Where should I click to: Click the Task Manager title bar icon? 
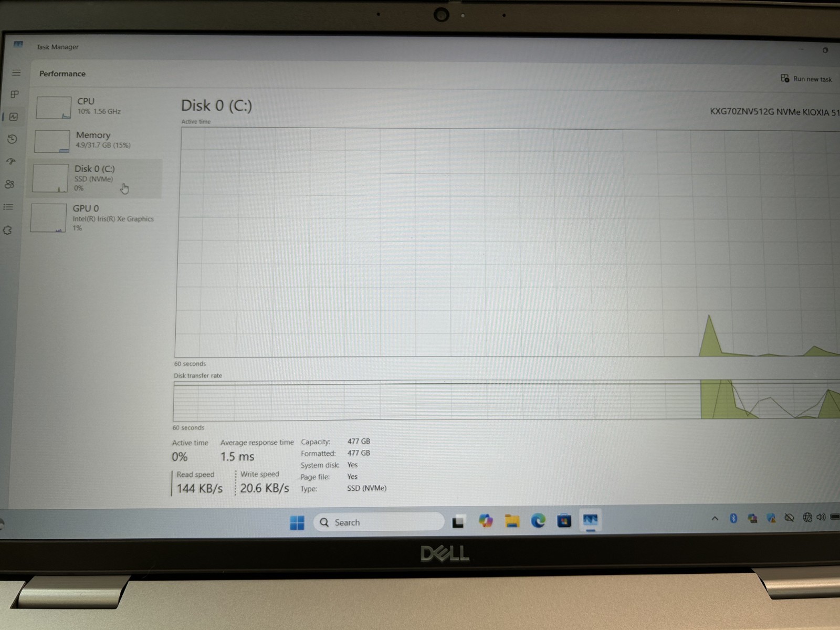pyautogui.click(x=18, y=44)
